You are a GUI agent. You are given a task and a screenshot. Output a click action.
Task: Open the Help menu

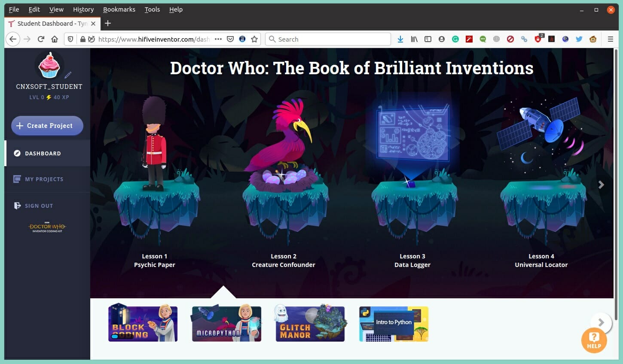(x=176, y=9)
